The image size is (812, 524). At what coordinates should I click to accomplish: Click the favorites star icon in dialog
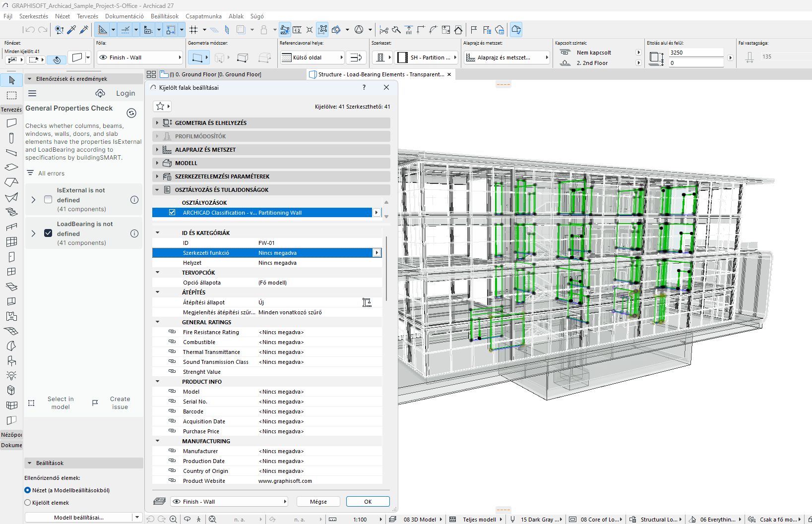[160, 106]
